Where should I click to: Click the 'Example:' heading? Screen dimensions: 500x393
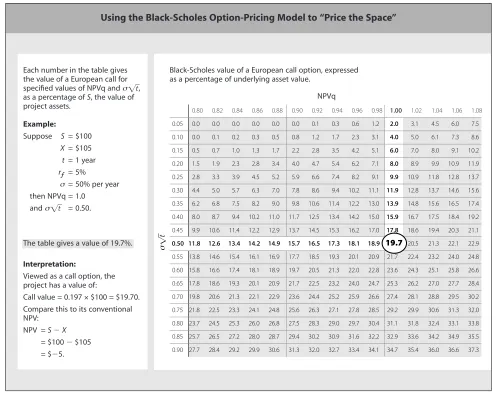pyautogui.click(x=40, y=124)
